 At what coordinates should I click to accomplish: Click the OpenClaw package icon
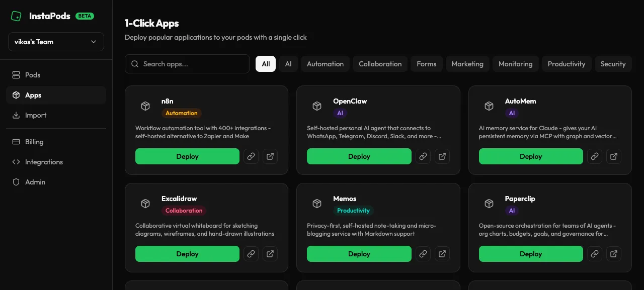[317, 107]
